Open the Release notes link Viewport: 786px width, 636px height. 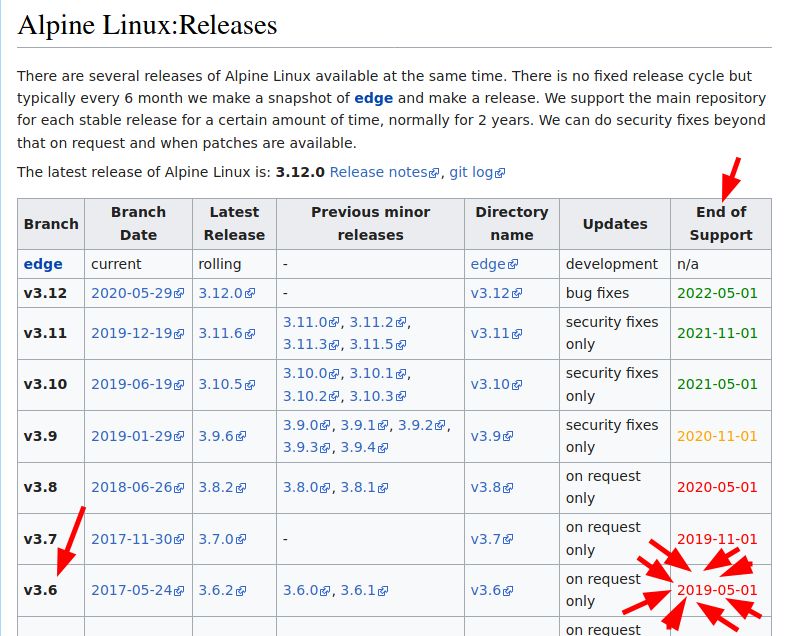(384, 172)
